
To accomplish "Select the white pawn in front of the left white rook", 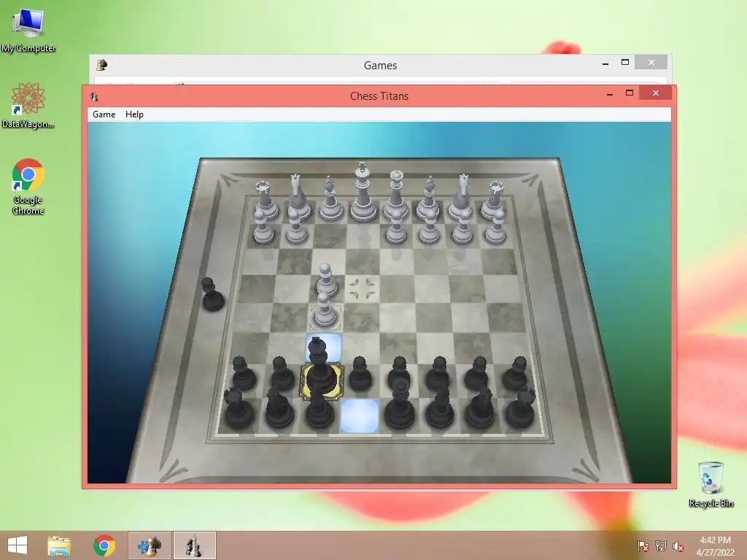I will 263,227.
